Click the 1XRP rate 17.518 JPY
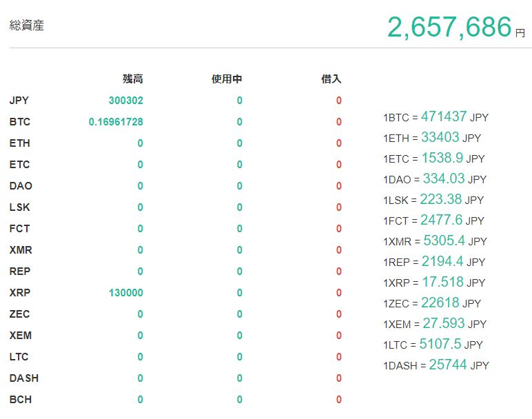The image size is (532, 419). [442, 283]
